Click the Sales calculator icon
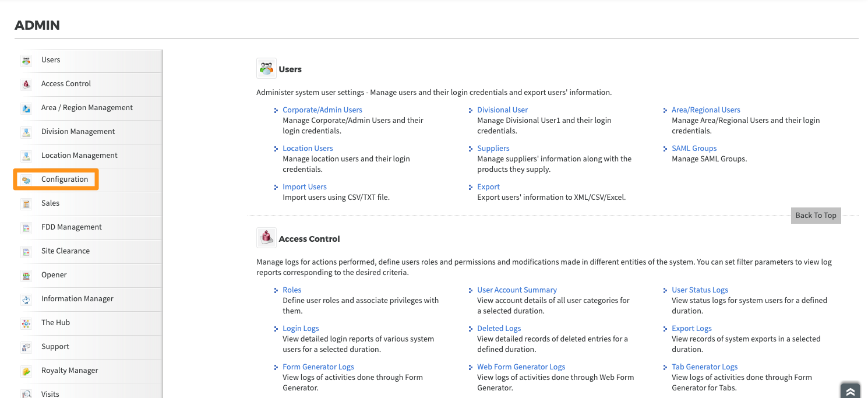 pyautogui.click(x=26, y=203)
